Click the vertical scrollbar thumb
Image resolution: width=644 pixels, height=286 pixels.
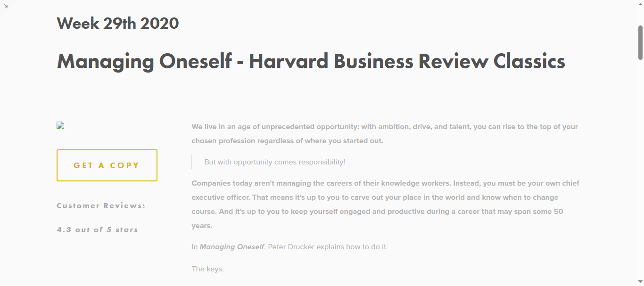[640, 41]
